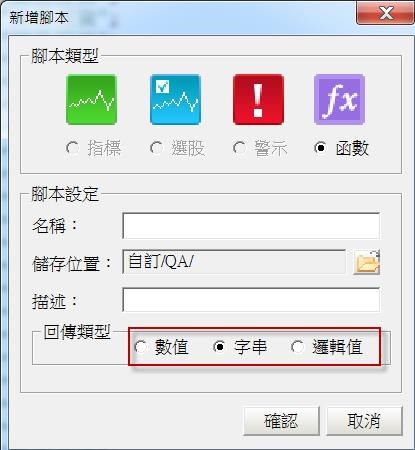
Task: Cancel the dialog with 取消 button
Action: (364, 421)
